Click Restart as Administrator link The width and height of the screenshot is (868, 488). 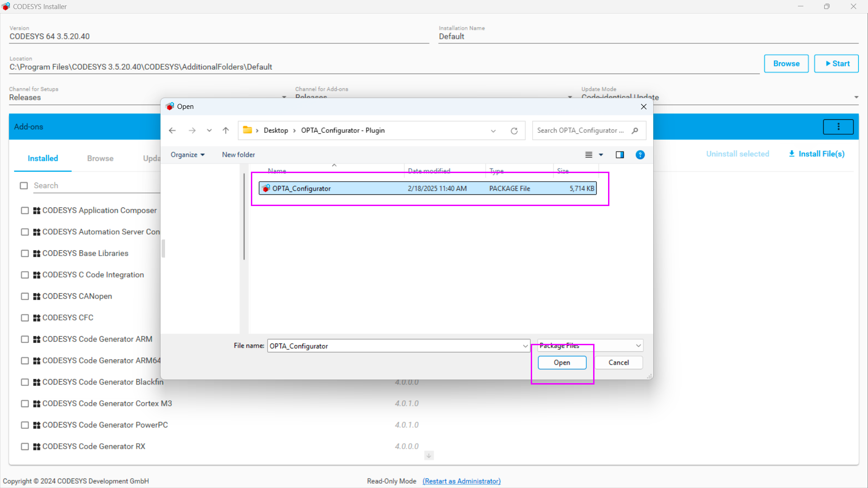(462, 481)
